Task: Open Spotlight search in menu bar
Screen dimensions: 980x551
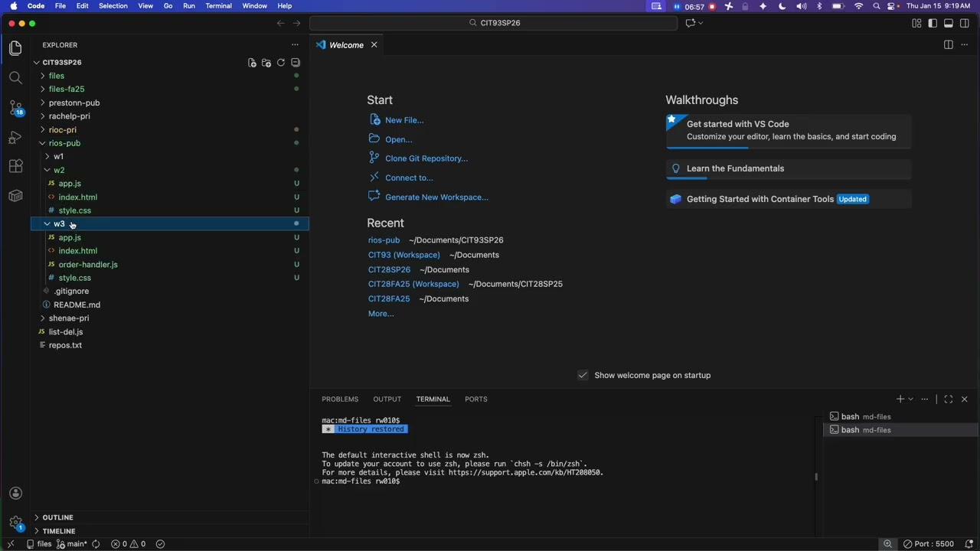Action: pyautogui.click(x=877, y=6)
